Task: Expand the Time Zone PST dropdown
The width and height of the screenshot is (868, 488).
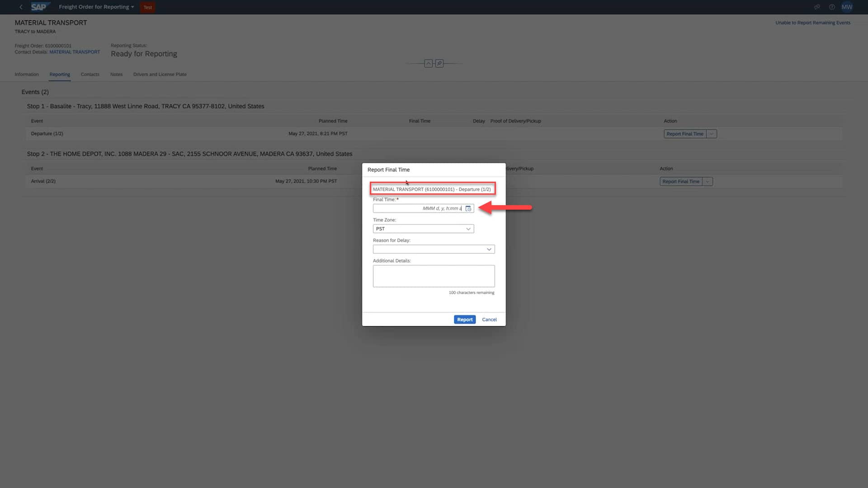Action: (468, 229)
